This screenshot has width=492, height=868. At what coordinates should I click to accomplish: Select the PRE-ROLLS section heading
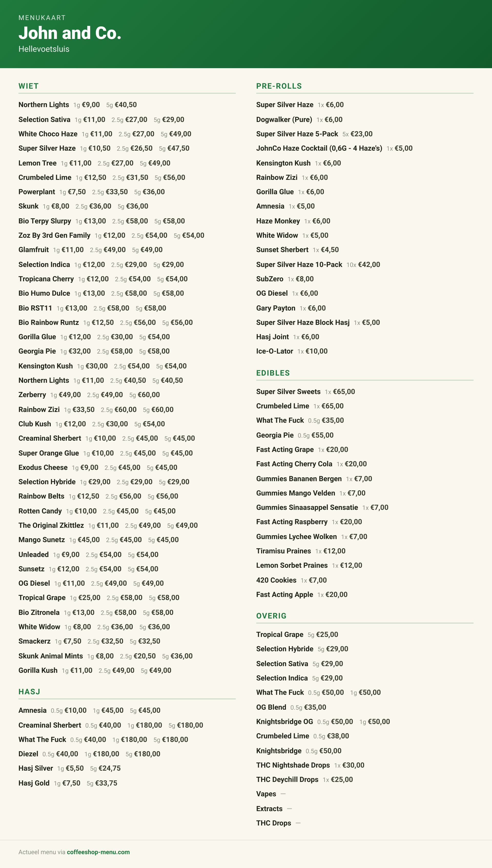pos(279,86)
